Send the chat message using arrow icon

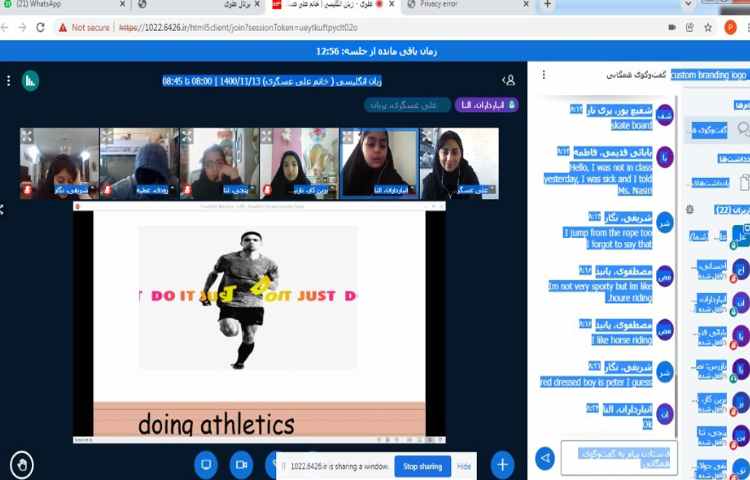[545, 458]
